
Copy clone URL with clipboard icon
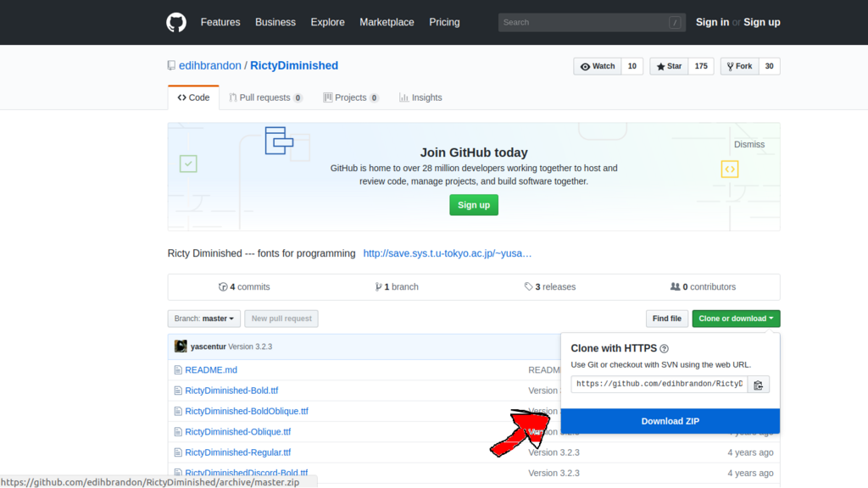coord(758,385)
